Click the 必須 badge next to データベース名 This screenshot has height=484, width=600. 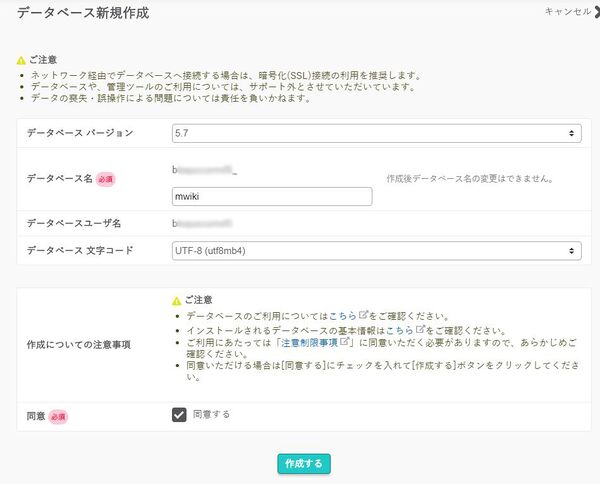(x=106, y=179)
